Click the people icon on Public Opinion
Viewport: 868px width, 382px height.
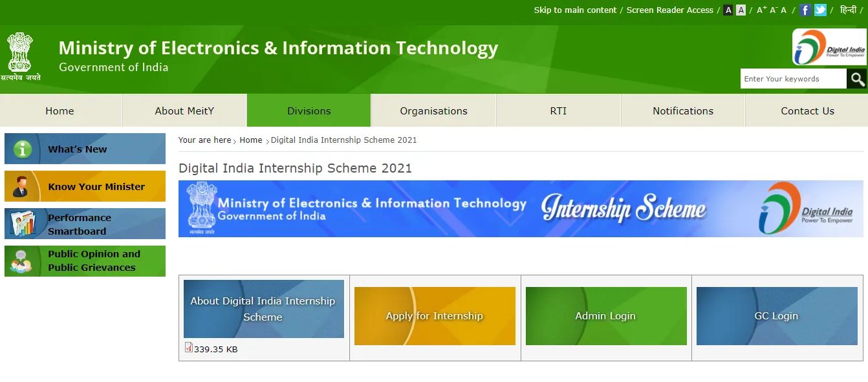click(21, 261)
